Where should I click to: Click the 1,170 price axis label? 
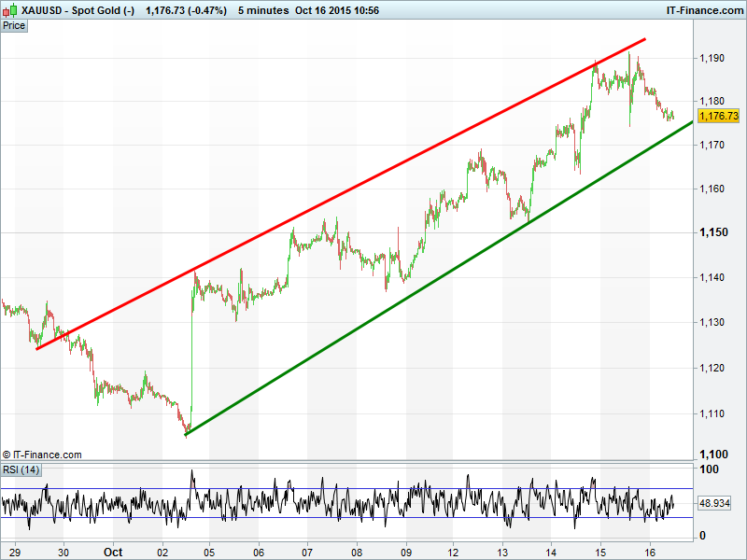click(x=712, y=145)
